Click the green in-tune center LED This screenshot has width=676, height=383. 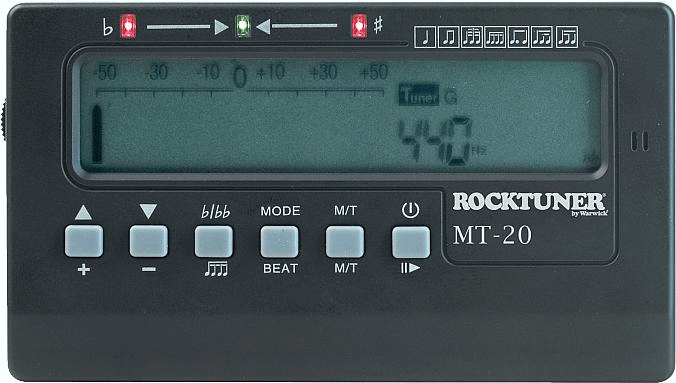point(243,26)
